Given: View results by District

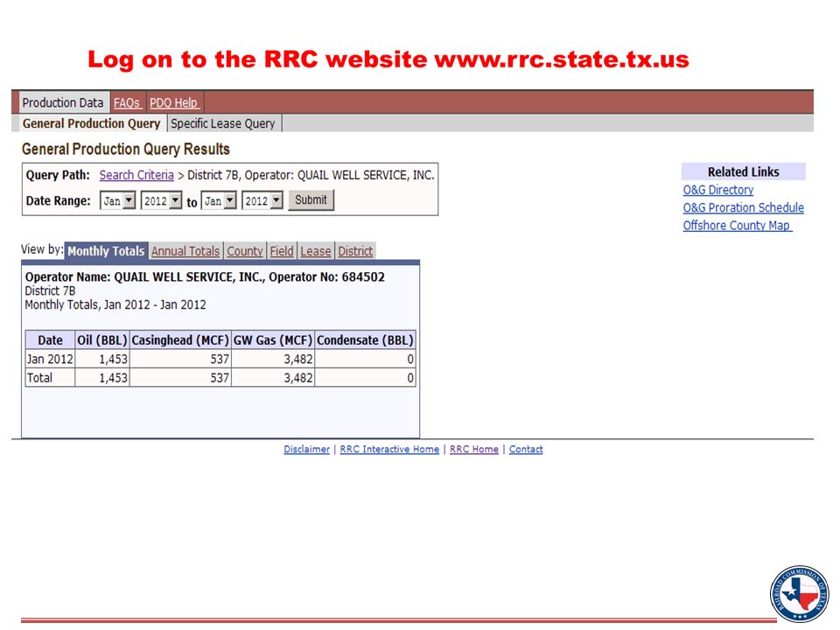Looking at the screenshot, I should point(355,251).
